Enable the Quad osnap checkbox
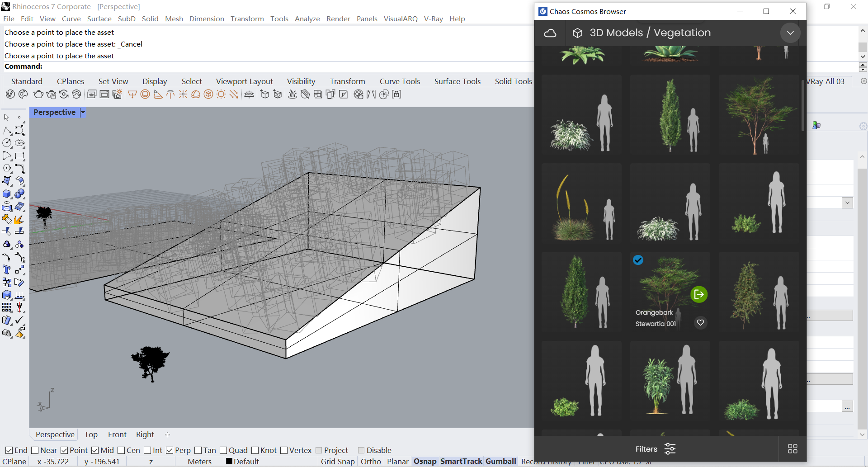This screenshot has height=467, width=868. coord(223,450)
